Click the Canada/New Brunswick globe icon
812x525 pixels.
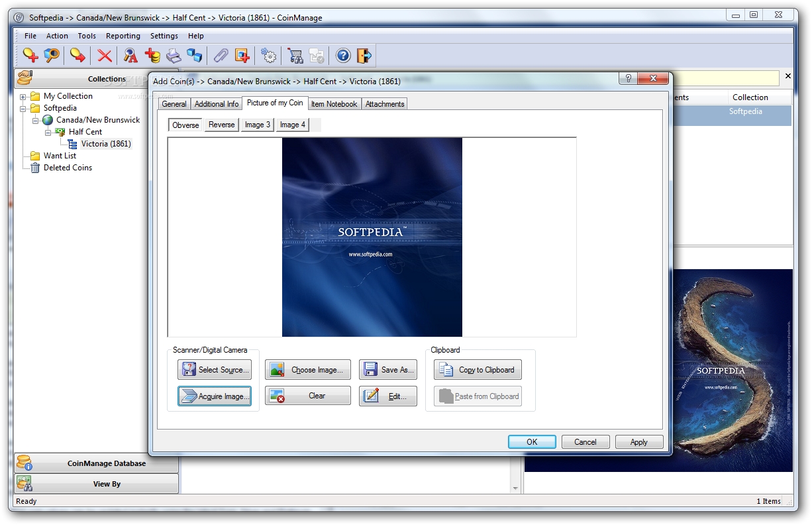tap(48, 120)
